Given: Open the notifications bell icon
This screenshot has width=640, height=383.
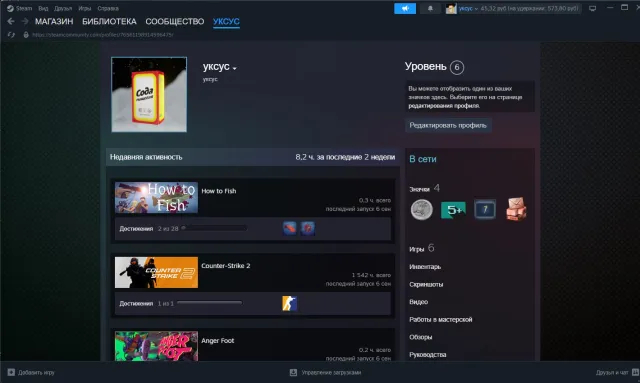Looking at the screenshot, I should coord(430,8).
